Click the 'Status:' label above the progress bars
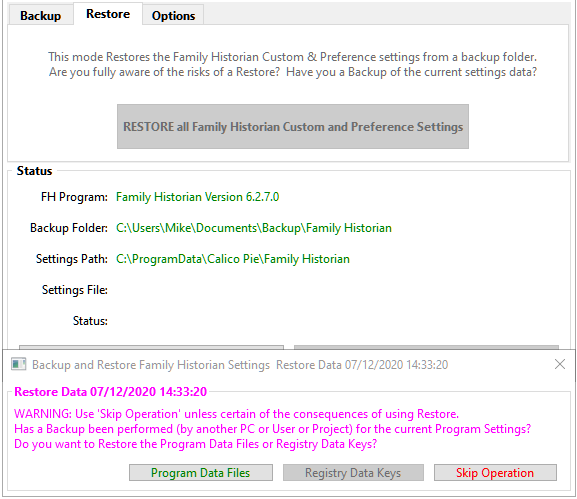Viewport: 577px width, 499px height. click(x=90, y=321)
